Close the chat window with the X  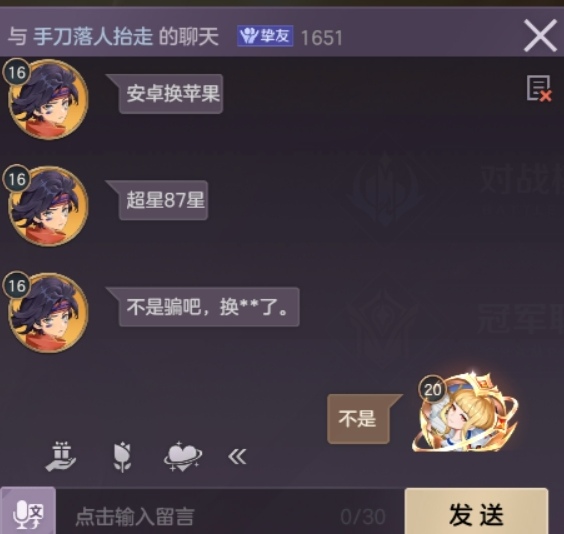[540, 36]
